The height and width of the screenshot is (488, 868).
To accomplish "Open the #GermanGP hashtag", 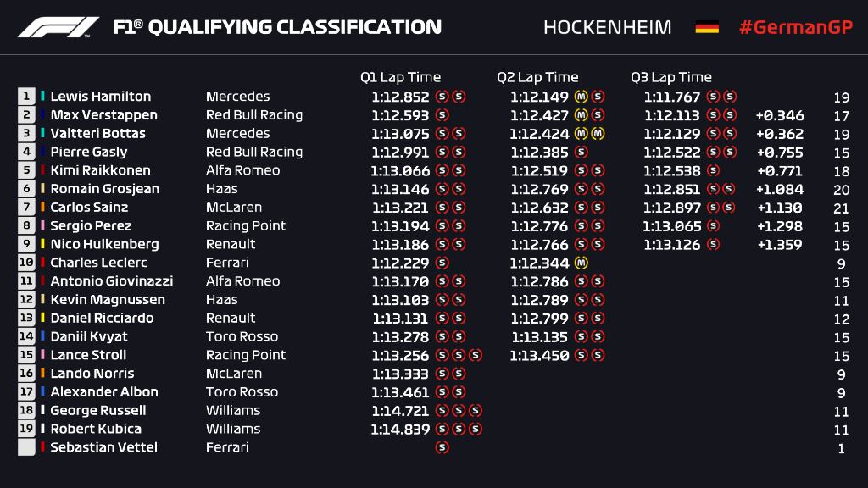I will click(794, 27).
